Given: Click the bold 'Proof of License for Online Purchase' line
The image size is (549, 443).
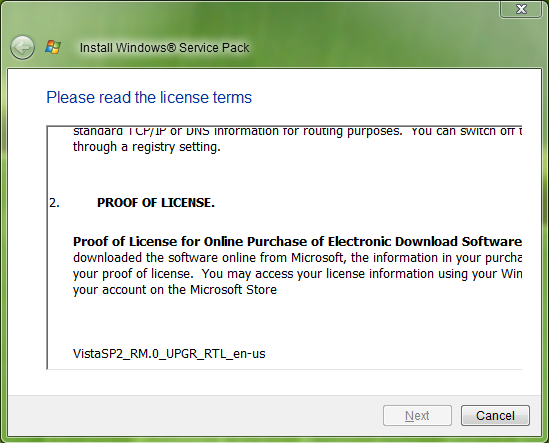Looking at the screenshot, I should click(x=297, y=242).
